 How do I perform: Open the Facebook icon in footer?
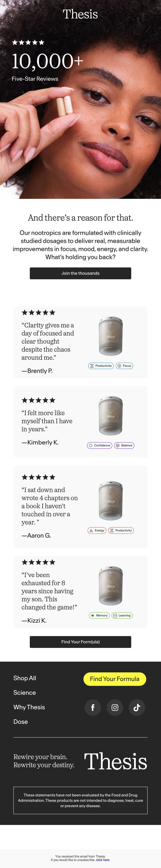click(x=93, y=707)
